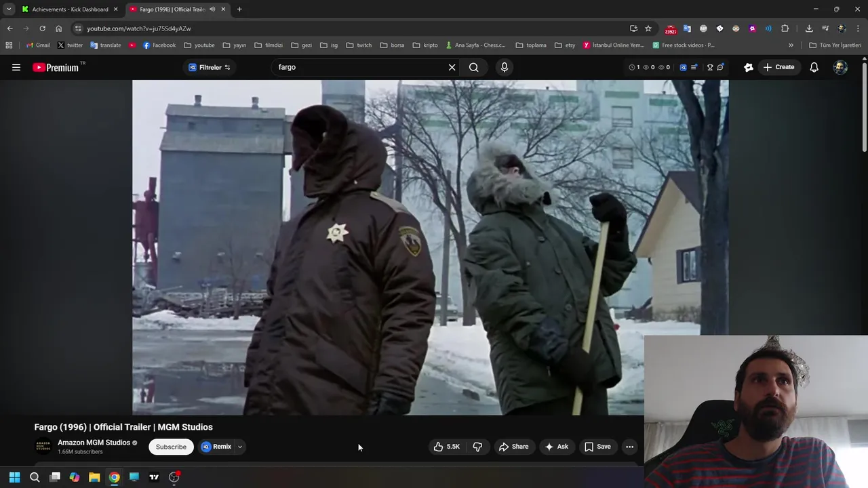Click the Fargo trailer video player

[x=430, y=247]
